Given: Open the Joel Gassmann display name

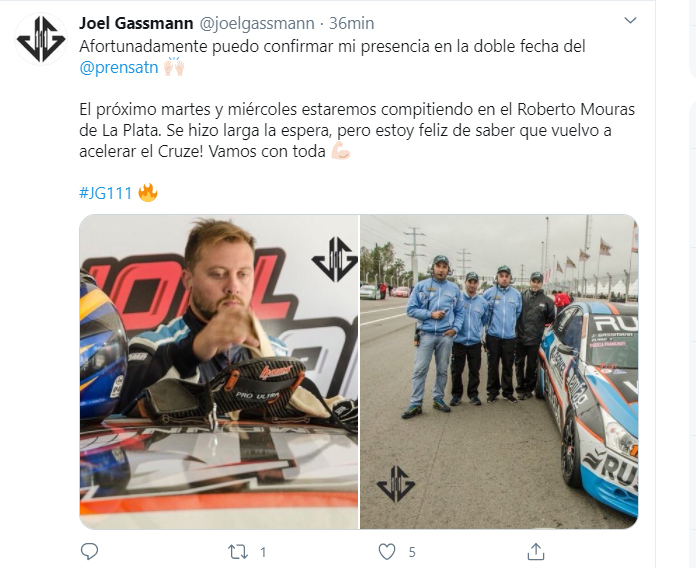Looking at the screenshot, I should click(x=136, y=23).
